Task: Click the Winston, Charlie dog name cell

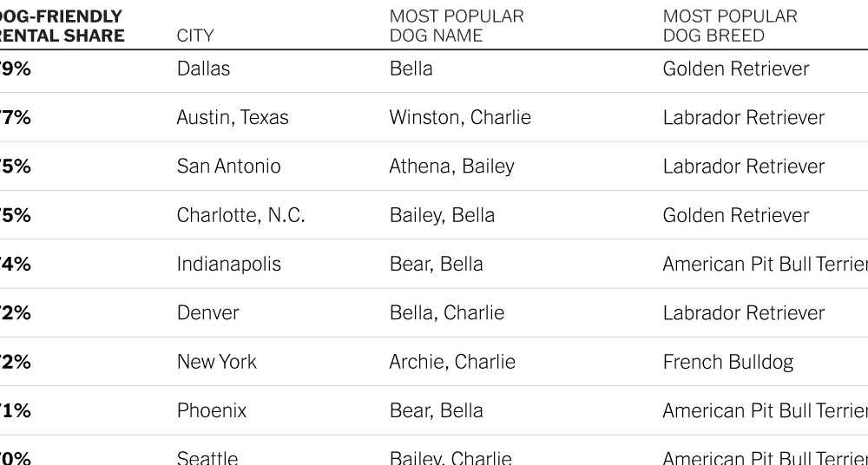Action: coord(460,117)
